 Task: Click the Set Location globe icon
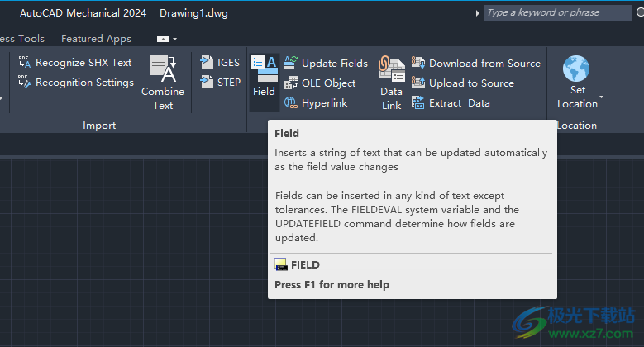[x=576, y=69]
